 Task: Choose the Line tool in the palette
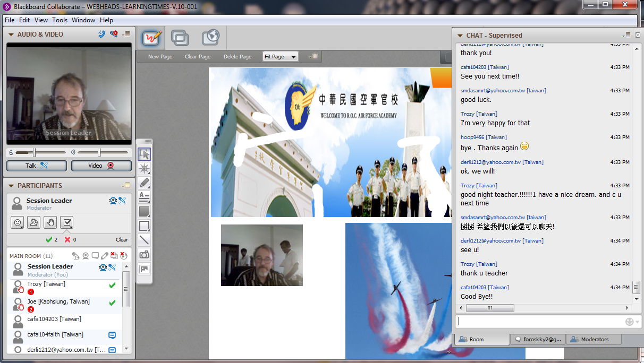pos(144,240)
